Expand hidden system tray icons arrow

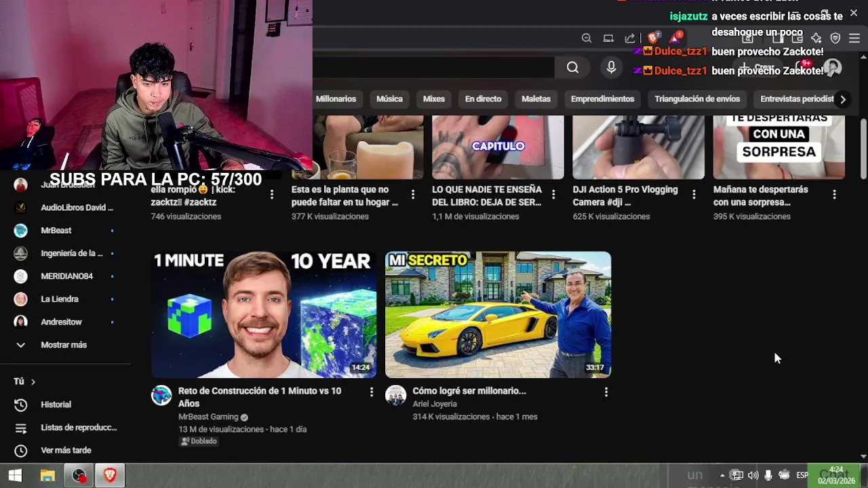tap(722, 475)
